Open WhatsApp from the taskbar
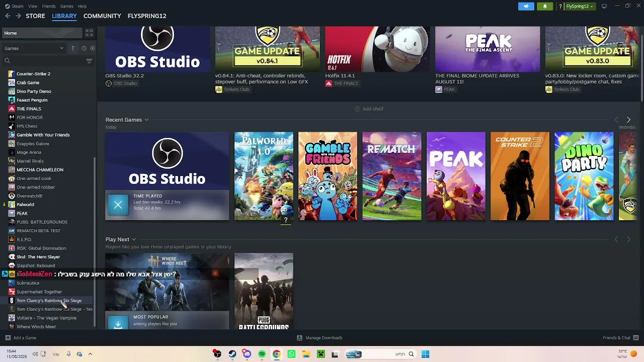 (x=291, y=354)
